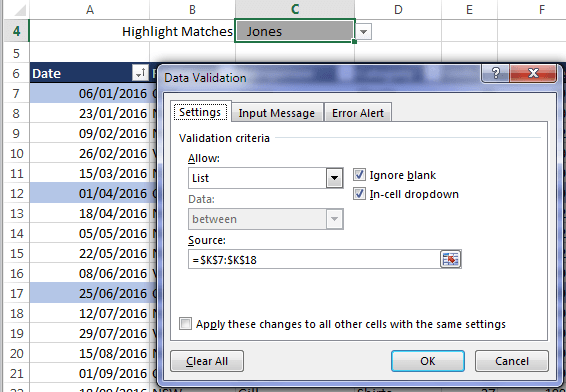Click the cell with 05/05/2016
The image size is (566, 392).
tap(90, 233)
